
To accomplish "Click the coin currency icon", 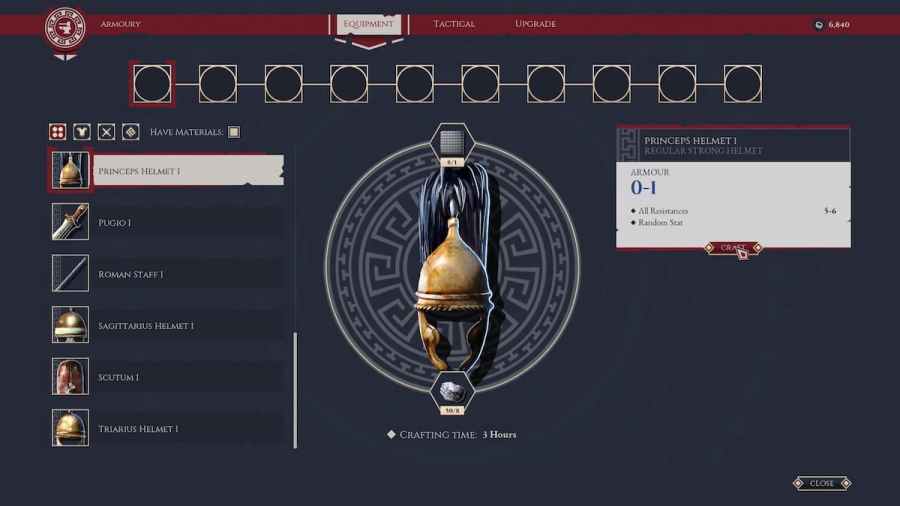I will point(819,25).
